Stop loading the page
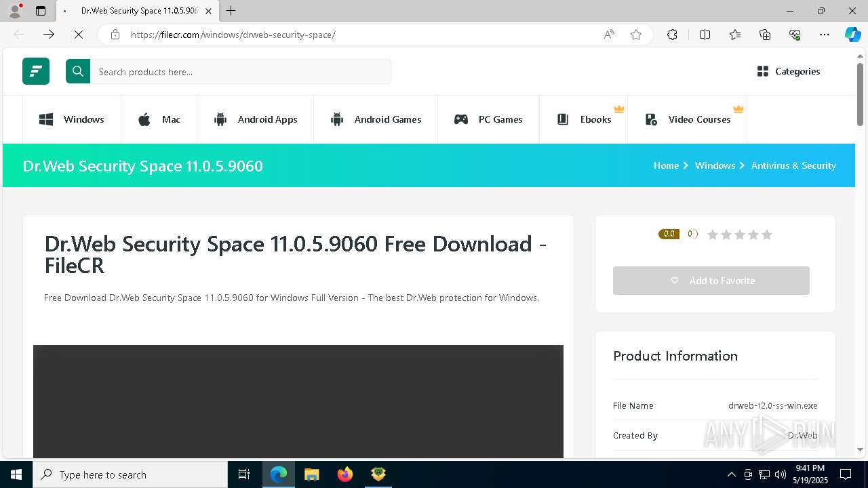Screen dimensions: 868x488 point(79,35)
